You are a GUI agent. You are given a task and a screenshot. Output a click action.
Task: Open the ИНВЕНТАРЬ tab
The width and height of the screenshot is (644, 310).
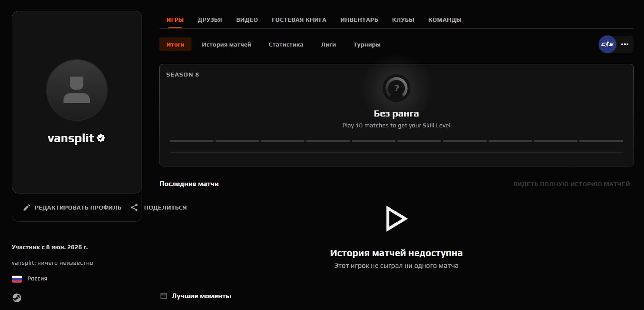(x=359, y=20)
